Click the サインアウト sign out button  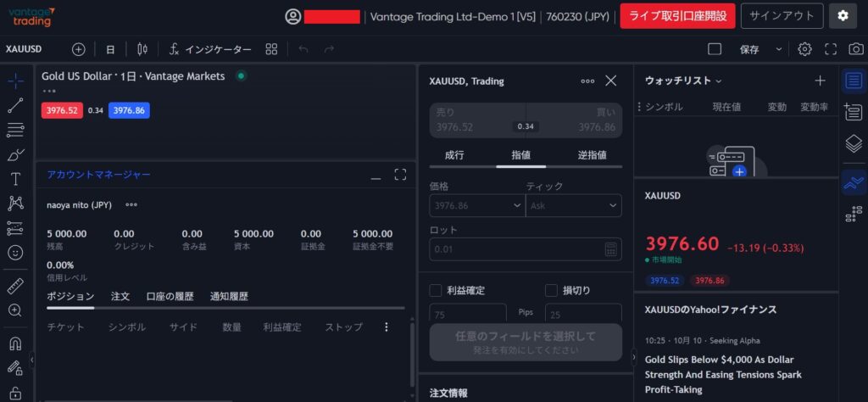[782, 16]
